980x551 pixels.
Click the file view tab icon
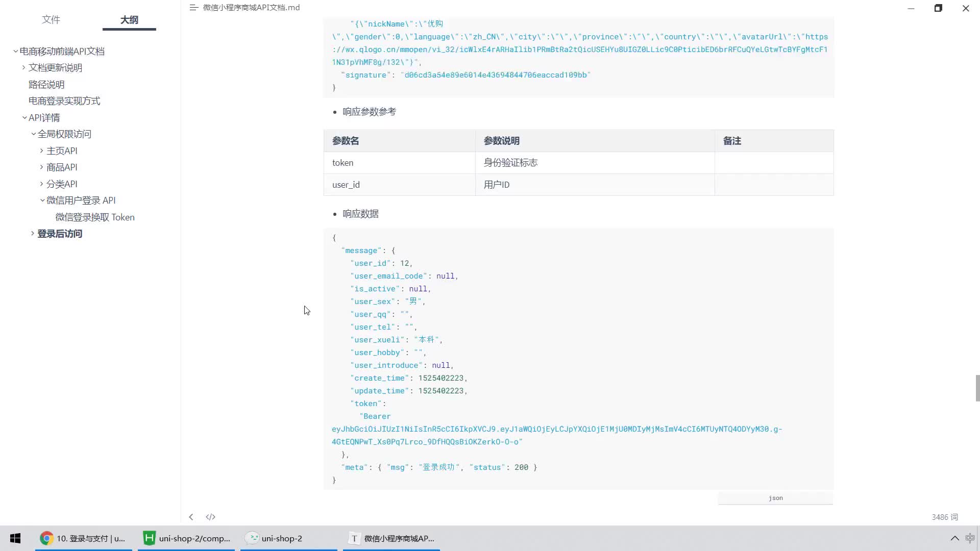[51, 19]
